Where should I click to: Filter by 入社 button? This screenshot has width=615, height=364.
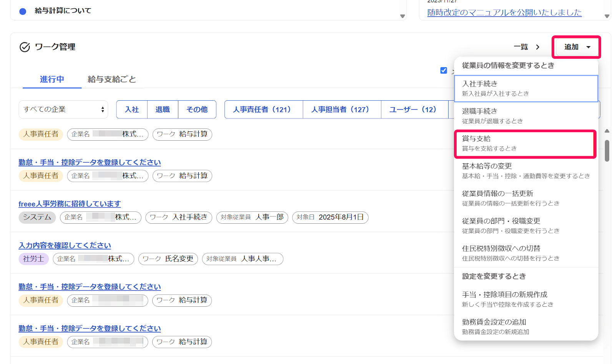tap(132, 110)
